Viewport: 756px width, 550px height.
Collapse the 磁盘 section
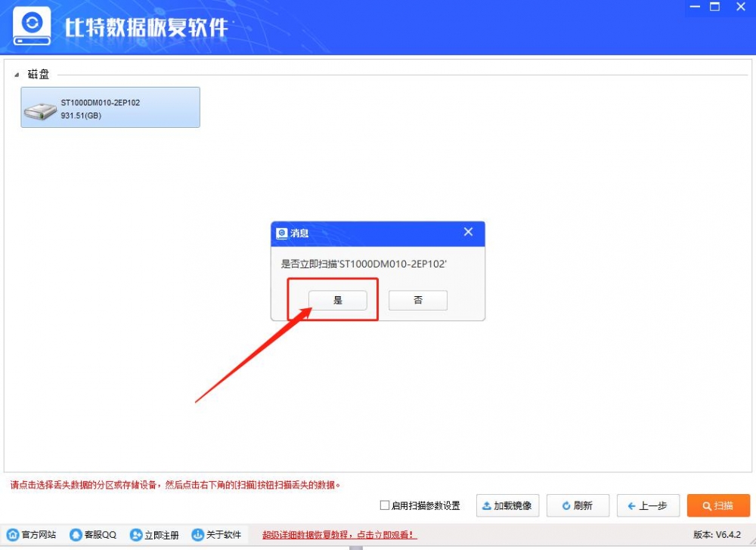[x=17, y=73]
